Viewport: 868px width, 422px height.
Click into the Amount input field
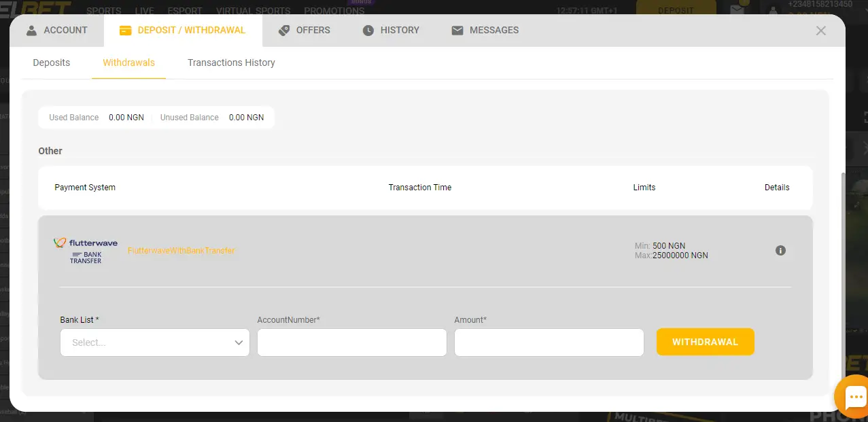click(549, 342)
